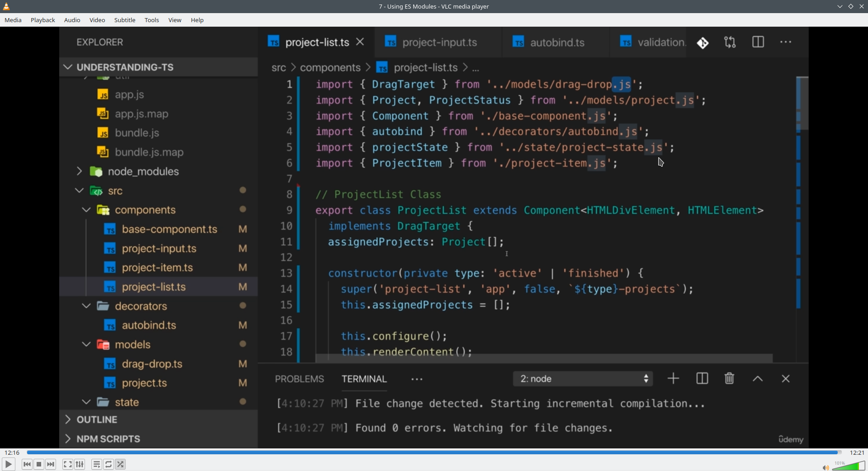Jump to previous media in VLC

click(27, 464)
